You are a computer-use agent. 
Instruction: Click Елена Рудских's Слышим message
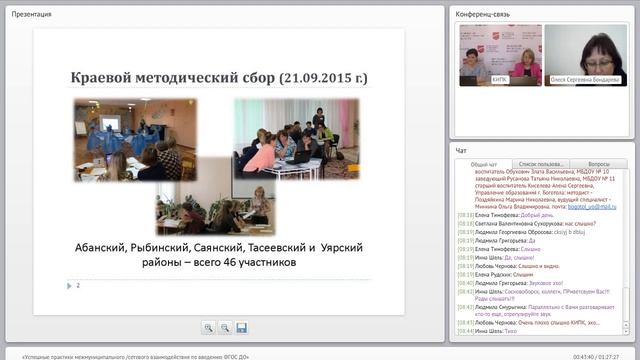pyautogui.click(x=496, y=275)
